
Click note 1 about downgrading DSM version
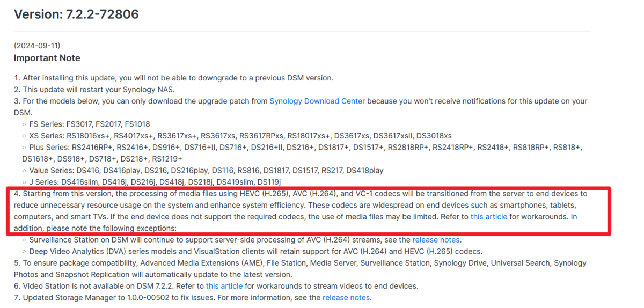click(x=173, y=78)
